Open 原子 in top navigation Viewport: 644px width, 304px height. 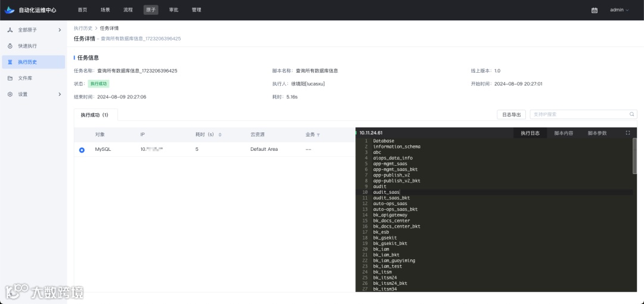pyautogui.click(x=151, y=10)
